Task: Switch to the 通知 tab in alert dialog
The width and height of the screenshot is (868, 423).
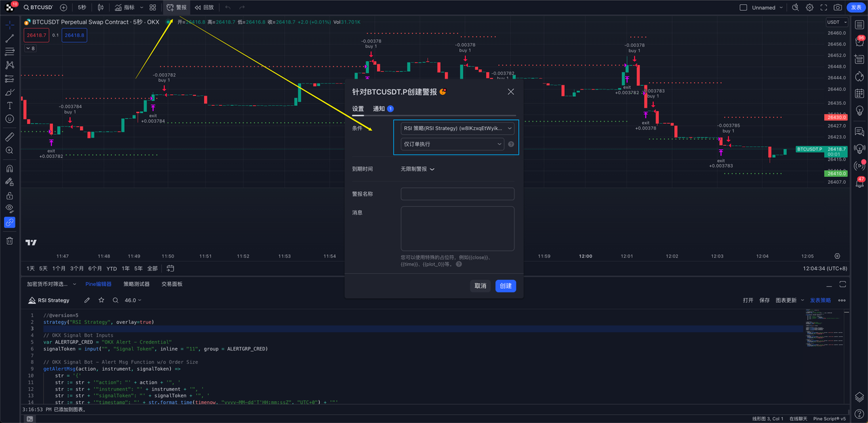Action: (x=379, y=109)
